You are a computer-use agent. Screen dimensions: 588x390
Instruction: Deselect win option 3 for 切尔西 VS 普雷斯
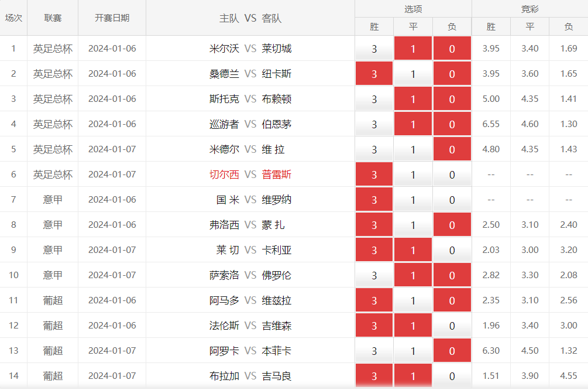click(x=374, y=174)
